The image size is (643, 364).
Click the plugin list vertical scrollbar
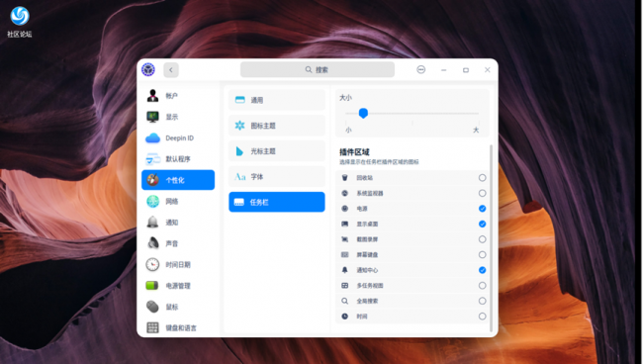pos(492,238)
